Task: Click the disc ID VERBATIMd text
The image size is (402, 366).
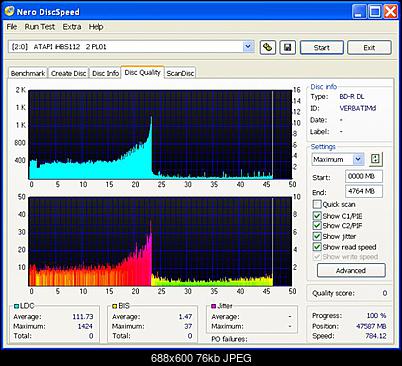Action: click(358, 108)
